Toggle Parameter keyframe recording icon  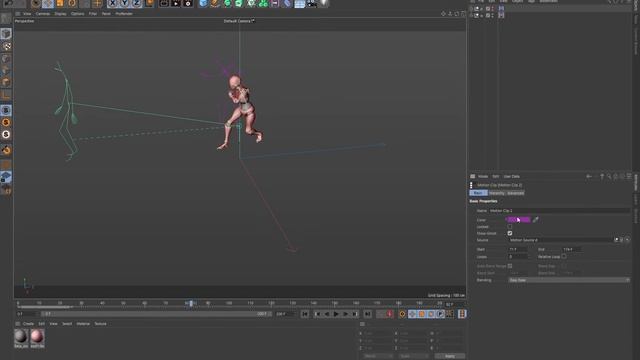440,314
